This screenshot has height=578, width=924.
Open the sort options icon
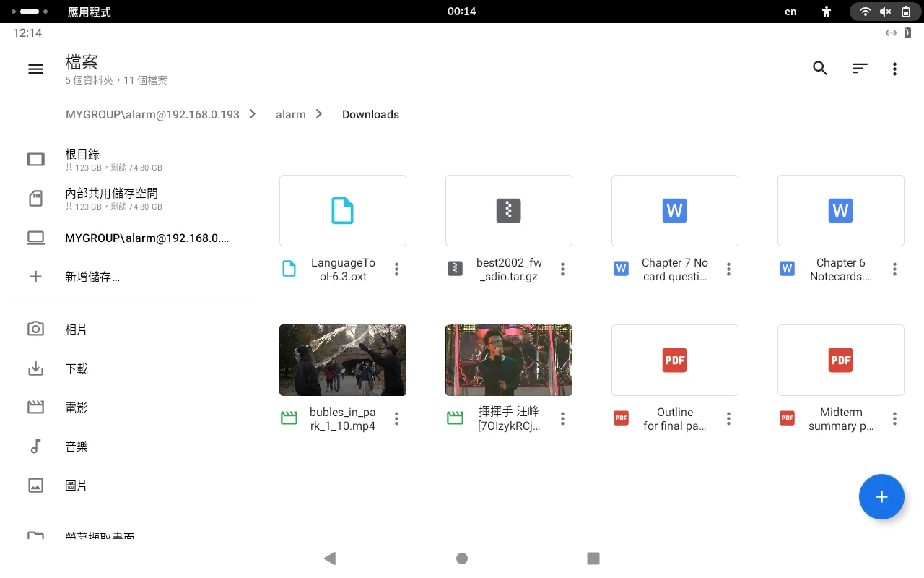(x=859, y=69)
